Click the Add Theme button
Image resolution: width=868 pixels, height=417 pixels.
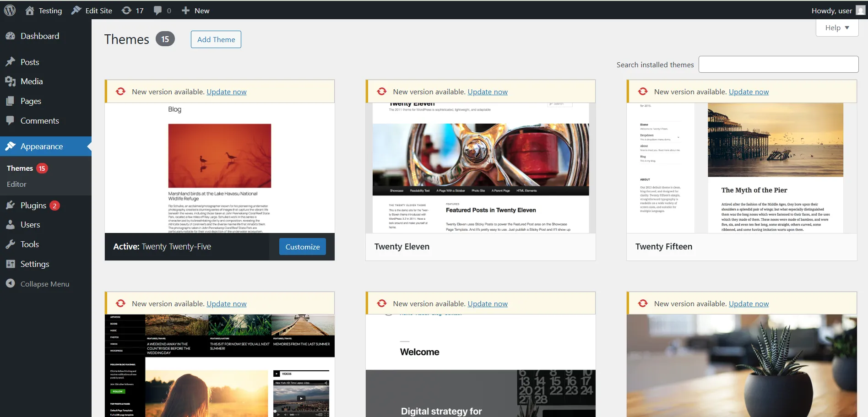pyautogui.click(x=216, y=39)
